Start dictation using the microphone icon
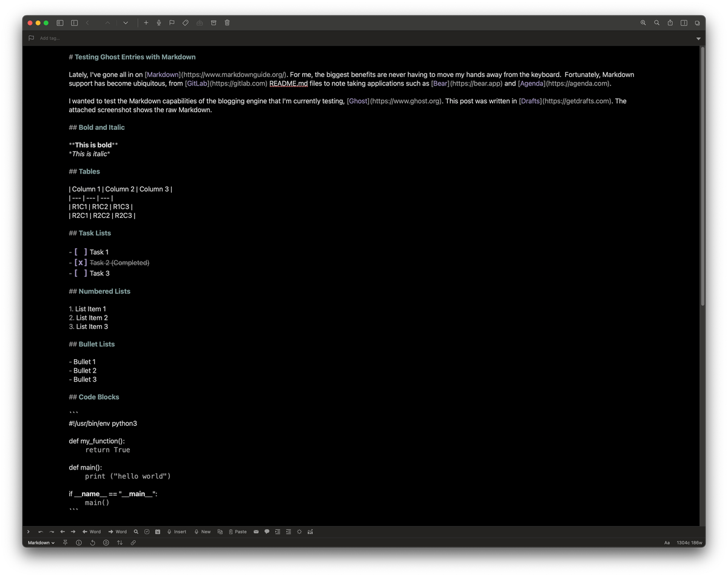 pyautogui.click(x=159, y=22)
